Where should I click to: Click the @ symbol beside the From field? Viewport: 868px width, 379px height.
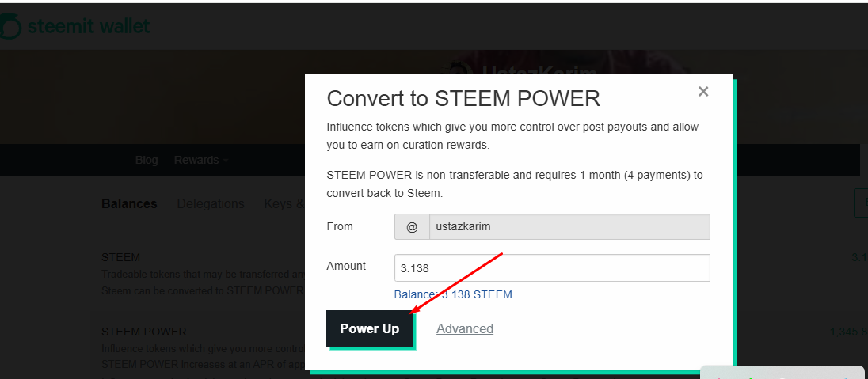[x=412, y=226]
